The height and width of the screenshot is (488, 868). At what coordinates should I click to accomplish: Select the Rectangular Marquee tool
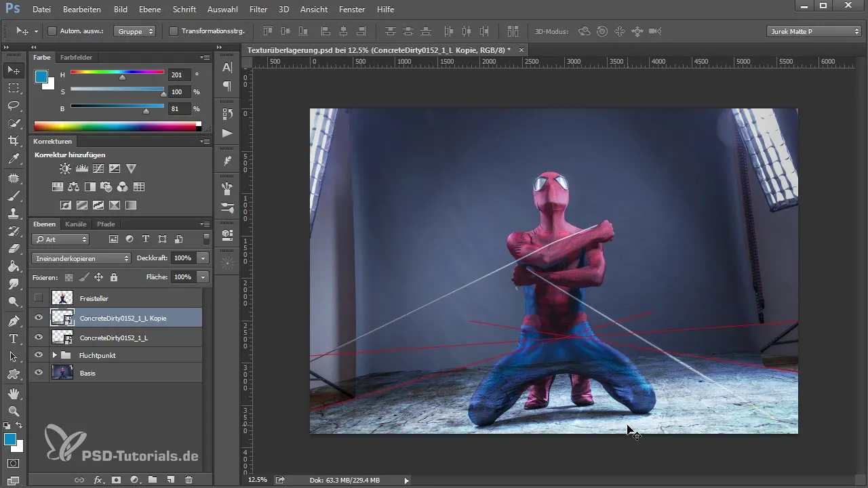click(x=14, y=88)
